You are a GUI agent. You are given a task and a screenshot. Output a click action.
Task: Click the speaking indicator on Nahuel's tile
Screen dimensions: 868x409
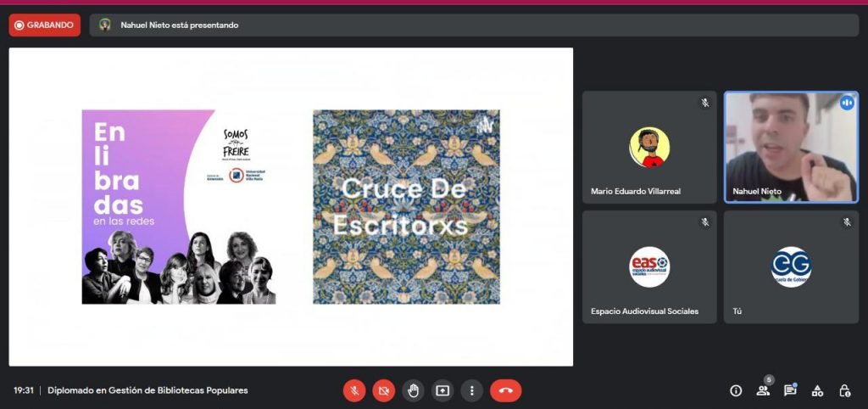pos(846,103)
